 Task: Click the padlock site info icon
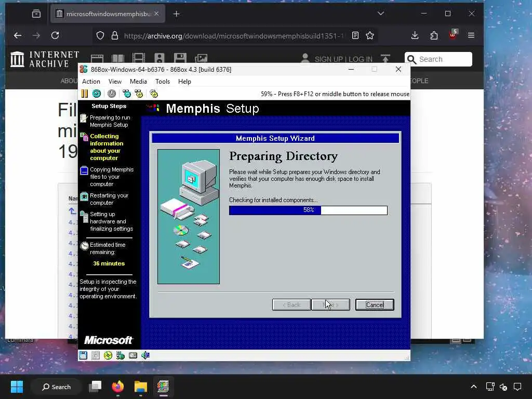click(x=115, y=36)
